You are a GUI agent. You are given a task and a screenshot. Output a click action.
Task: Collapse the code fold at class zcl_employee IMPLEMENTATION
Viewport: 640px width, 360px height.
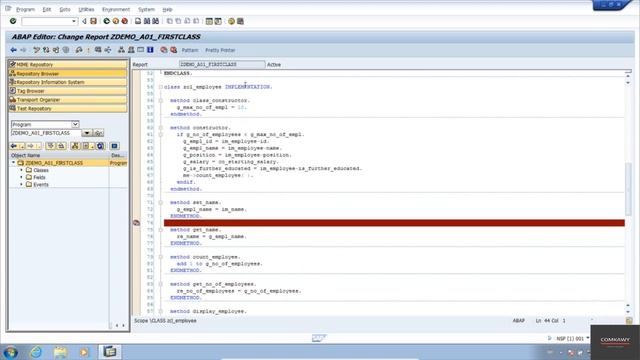(161, 87)
